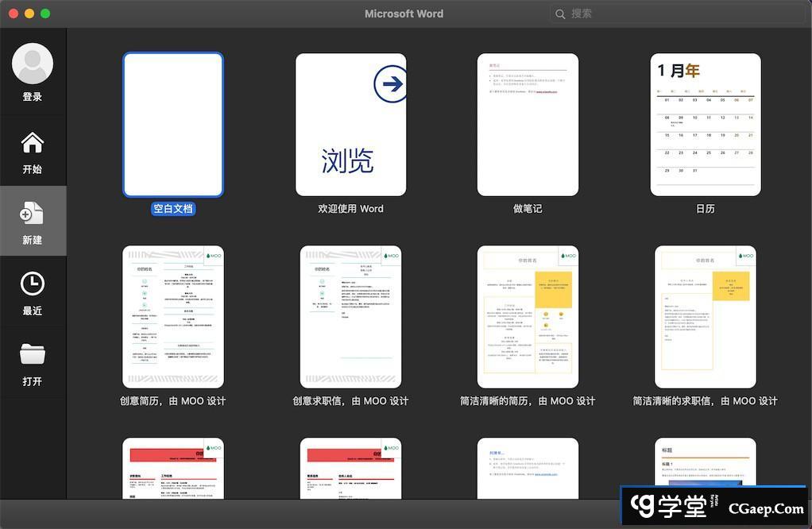Click the green fullscreen window button
This screenshot has width=812, height=529.
click(45, 14)
